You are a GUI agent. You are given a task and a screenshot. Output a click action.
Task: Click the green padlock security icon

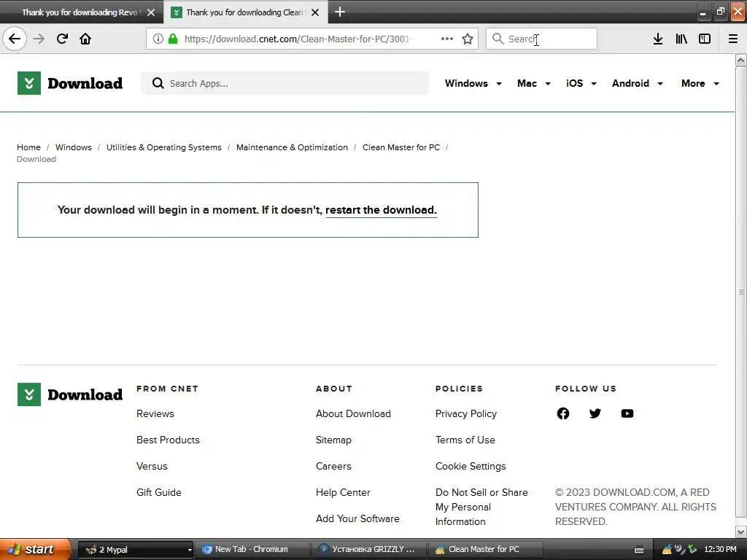pos(173,39)
